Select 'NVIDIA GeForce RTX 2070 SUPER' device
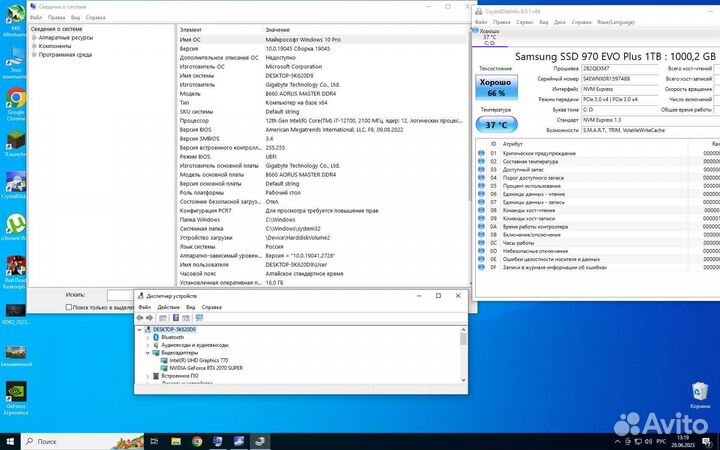The image size is (720, 450). [206, 368]
